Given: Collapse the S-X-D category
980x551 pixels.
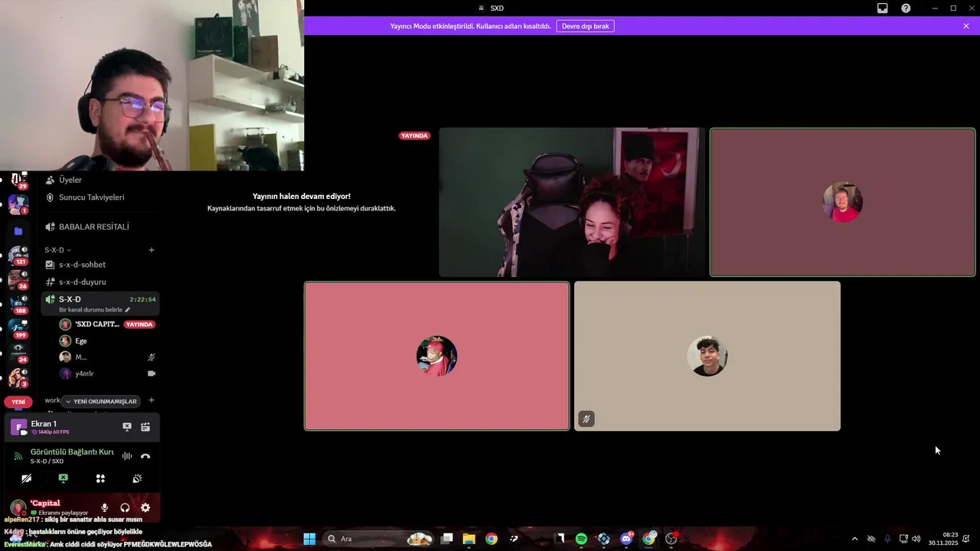Looking at the screenshot, I should click(x=57, y=250).
